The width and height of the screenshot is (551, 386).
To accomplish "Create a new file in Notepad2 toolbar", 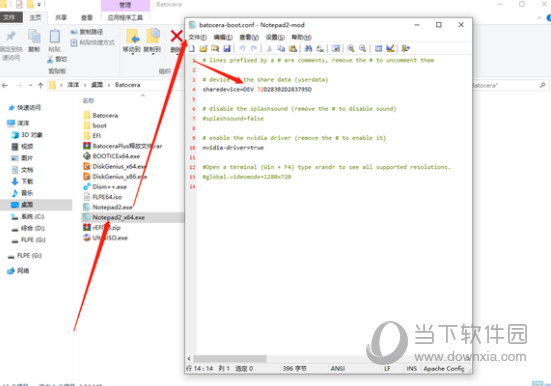I will (192, 49).
